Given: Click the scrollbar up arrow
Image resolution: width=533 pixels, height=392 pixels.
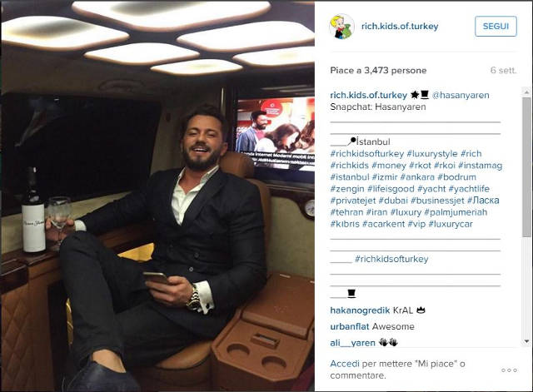Looking at the screenshot, I should (x=526, y=92).
